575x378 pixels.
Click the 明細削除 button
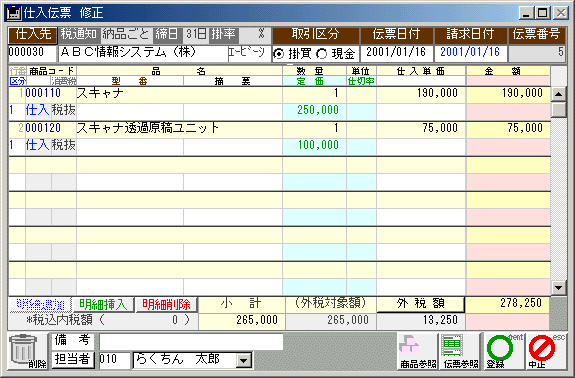point(166,304)
